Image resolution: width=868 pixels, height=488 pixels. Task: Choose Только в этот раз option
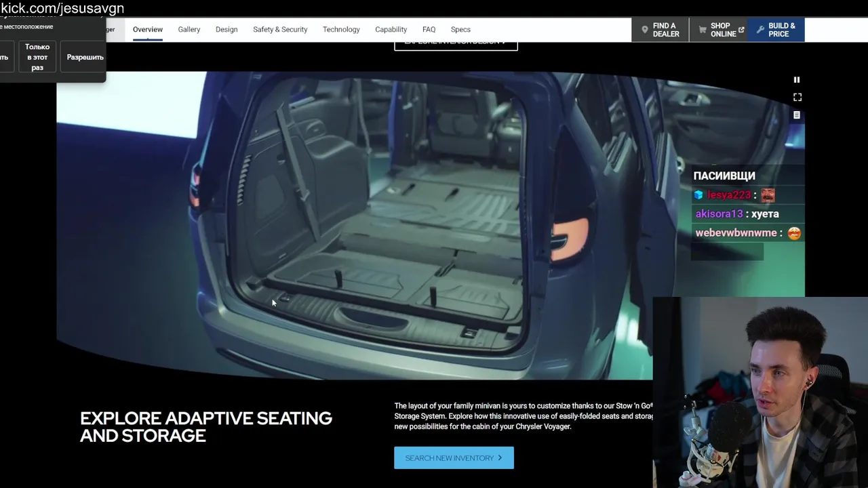tap(37, 58)
